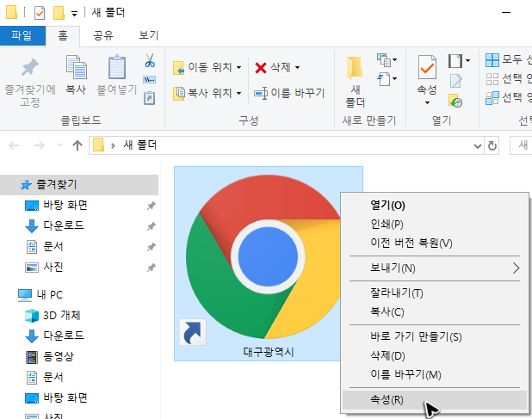Expand the 속성 dropdown arrow
The width and height of the screenshot is (532, 419).
(427, 102)
